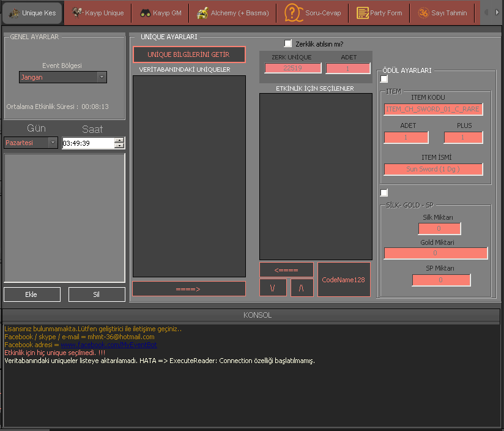Click the Ekle button
Image resolution: width=504 pixels, height=431 pixels.
tap(32, 294)
